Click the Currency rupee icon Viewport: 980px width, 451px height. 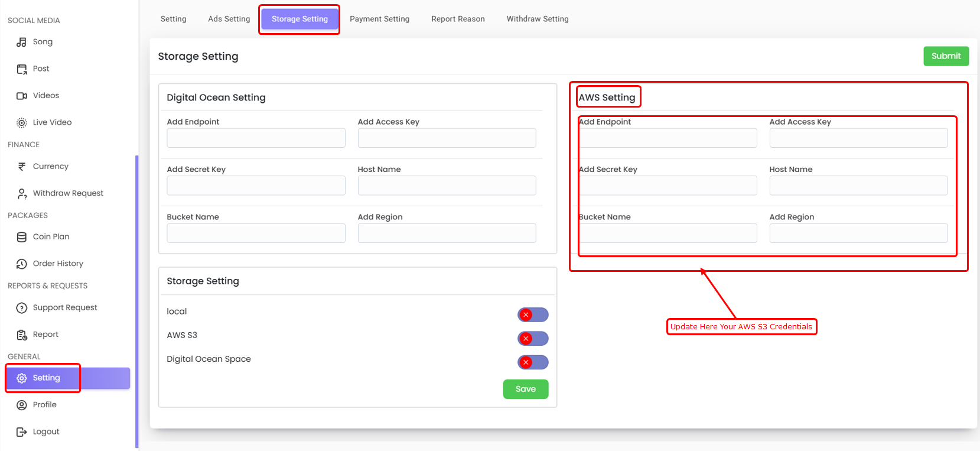coord(22,167)
